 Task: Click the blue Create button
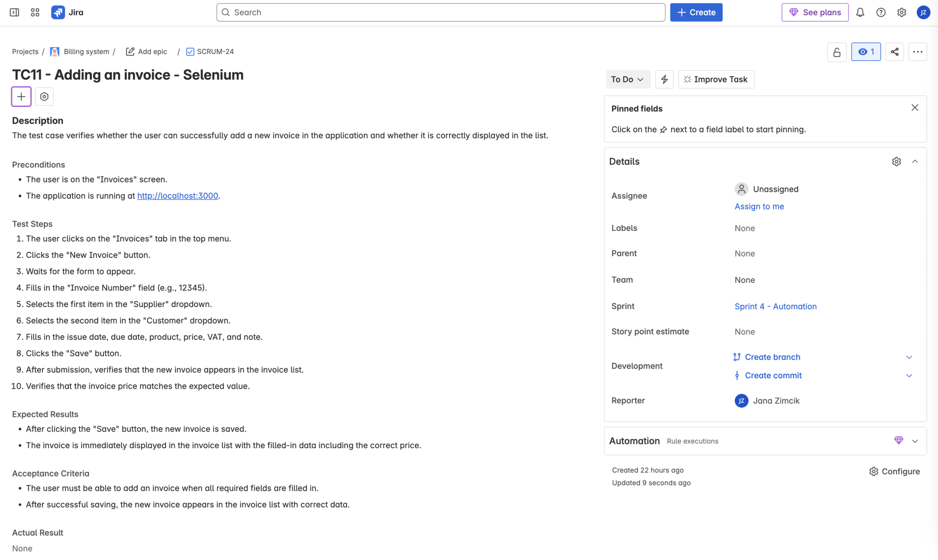696,12
